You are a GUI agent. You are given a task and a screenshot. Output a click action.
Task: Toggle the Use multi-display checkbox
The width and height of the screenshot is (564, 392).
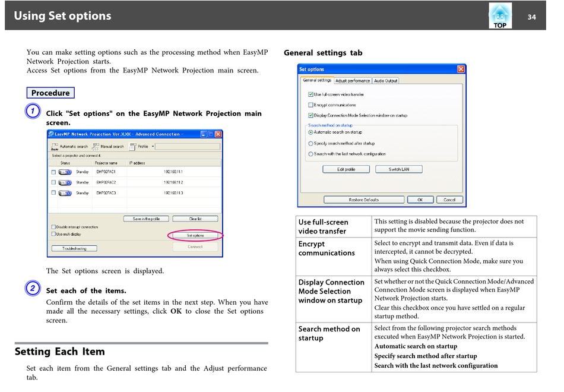click(x=53, y=234)
